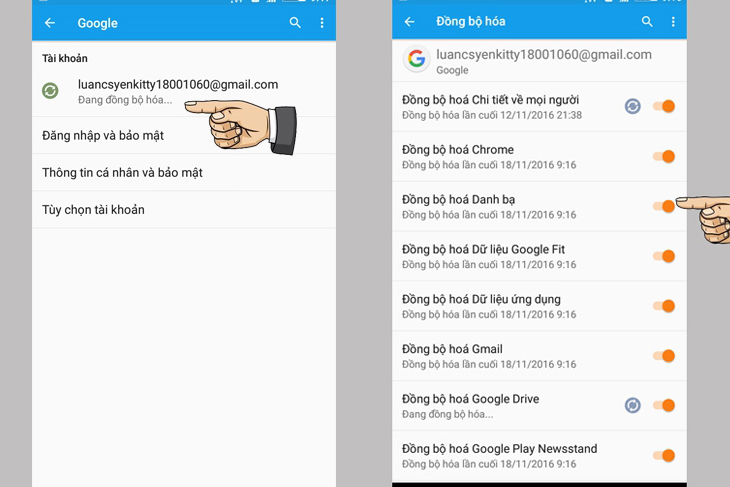Open search on the Google screen
This screenshot has width=730, height=487.
[295, 23]
